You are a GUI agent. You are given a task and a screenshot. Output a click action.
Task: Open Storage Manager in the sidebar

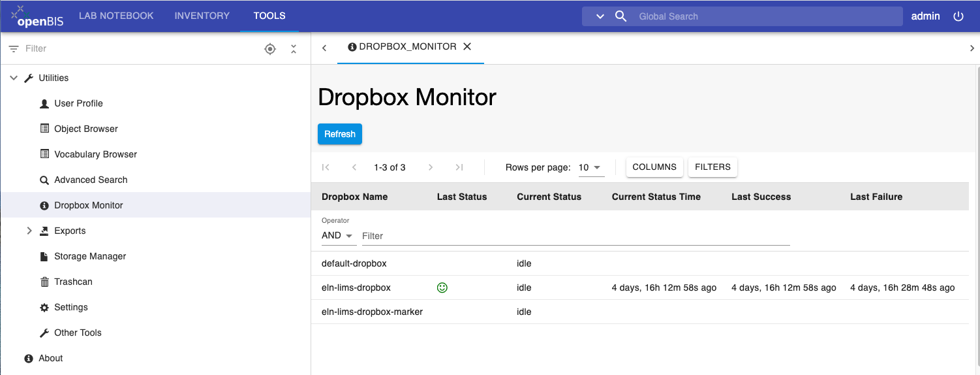click(90, 256)
